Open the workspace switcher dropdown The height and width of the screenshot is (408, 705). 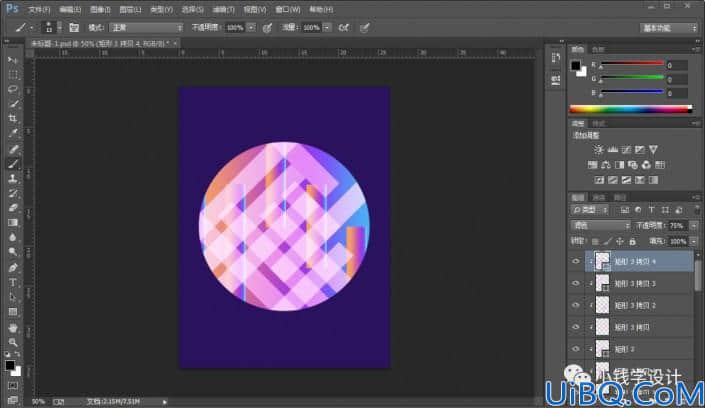click(x=668, y=28)
